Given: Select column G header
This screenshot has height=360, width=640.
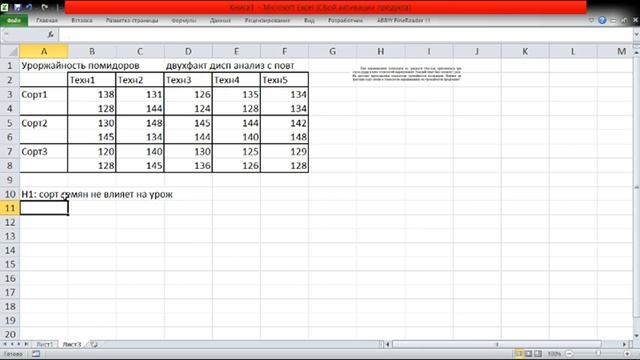Looking at the screenshot, I should pos(332,51).
